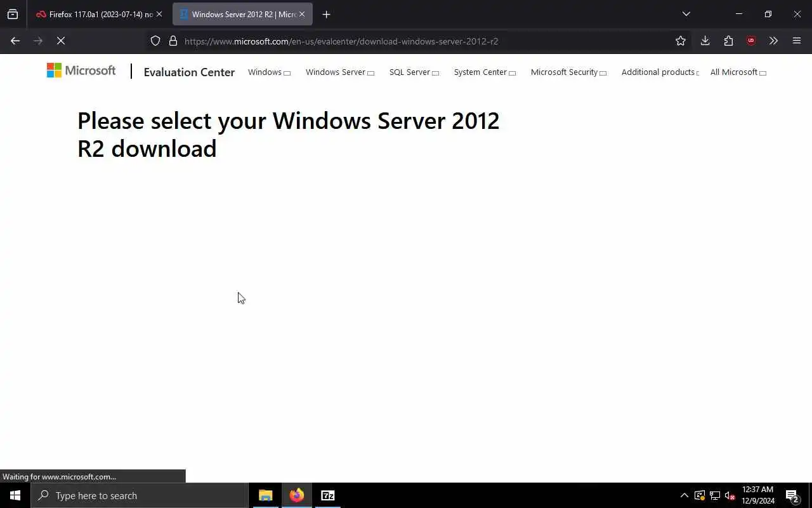This screenshot has height=508, width=812.
Task: Expand the Windows Server menu
Action: 340,72
